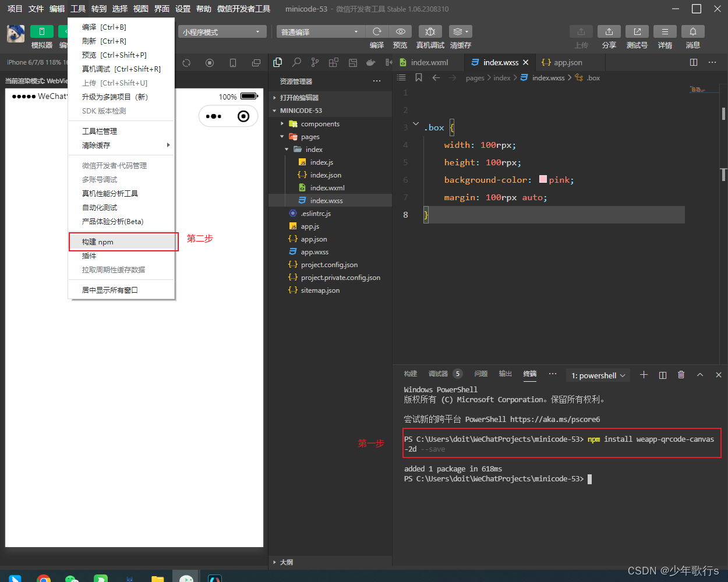
Task: Click the simulator capsule three dots button
Action: click(x=214, y=116)
